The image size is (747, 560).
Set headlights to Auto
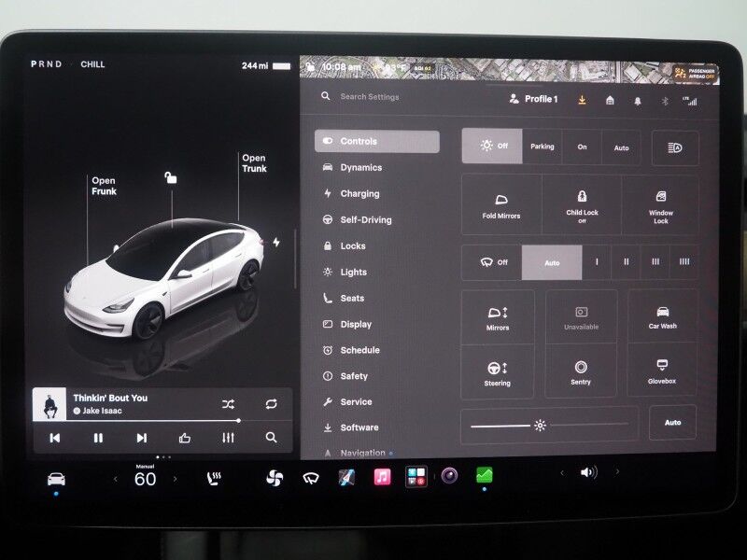621,148
